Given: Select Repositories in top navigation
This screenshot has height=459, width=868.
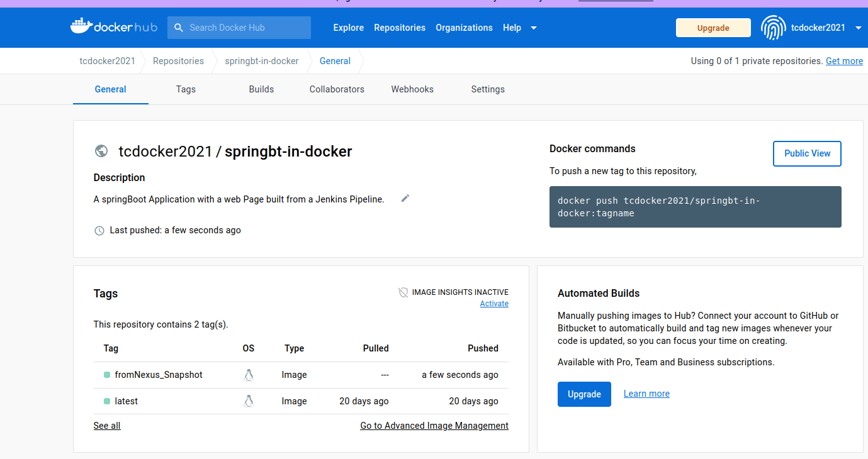Looking at the screenshot, I should click(x=400, y=28).
